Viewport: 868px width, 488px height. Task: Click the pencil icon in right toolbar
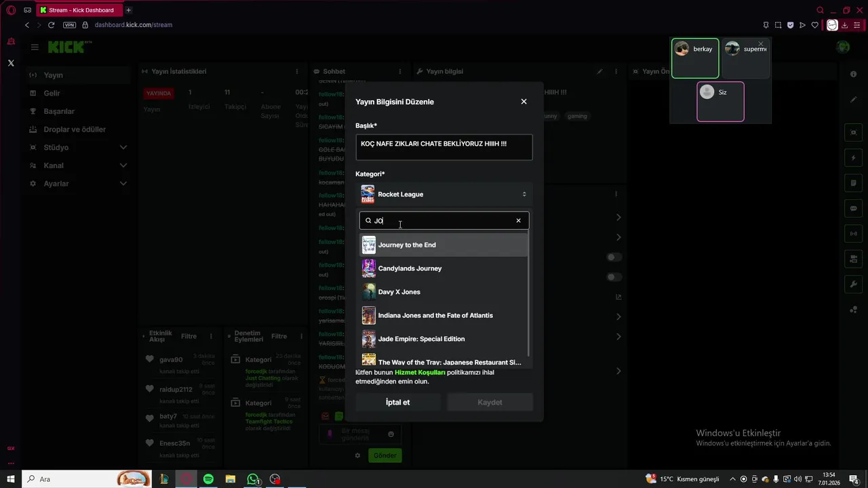click(x=854, y=100)
